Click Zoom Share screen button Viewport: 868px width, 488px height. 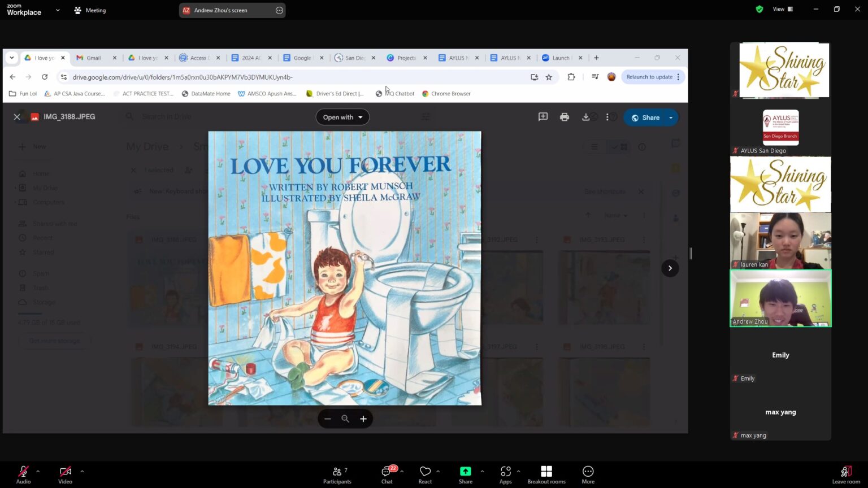coord(466,474)
